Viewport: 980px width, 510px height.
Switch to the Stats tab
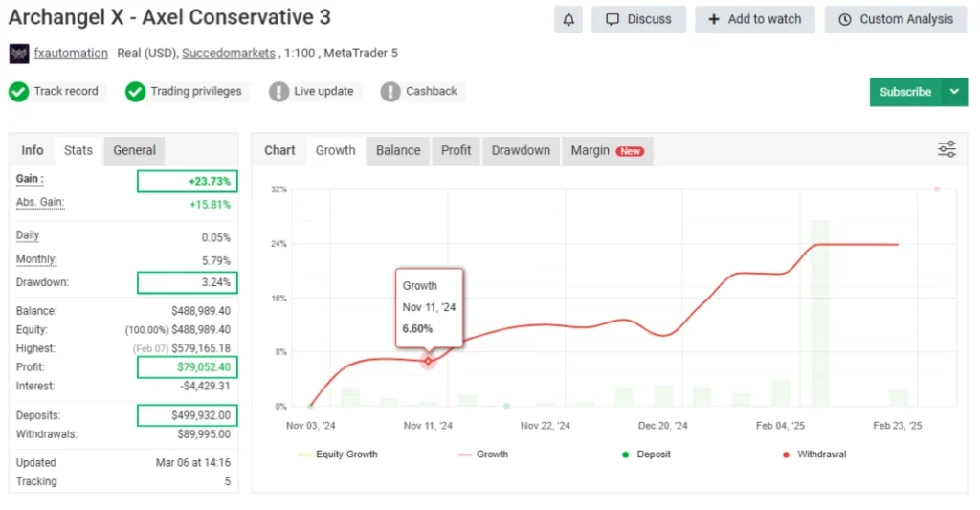coord(78,150)
